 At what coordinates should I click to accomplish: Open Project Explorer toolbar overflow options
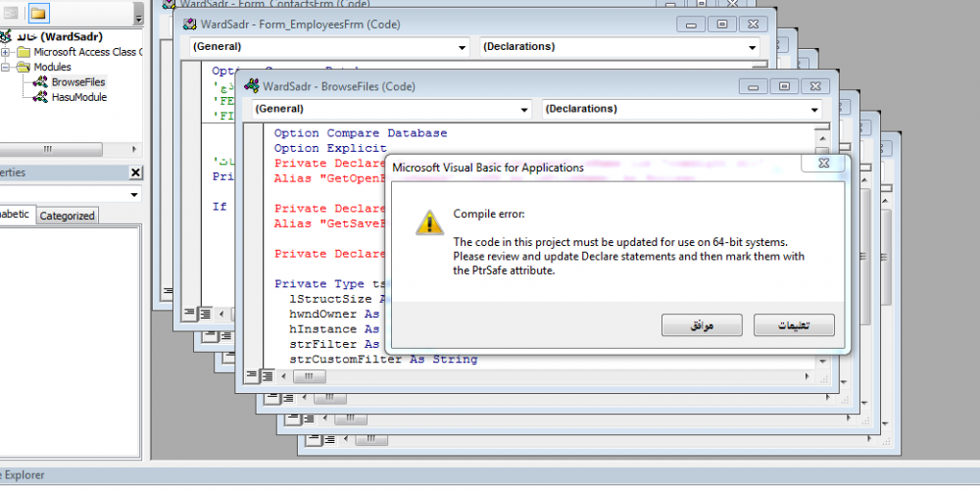pyautogui.click(x=139, y=14)
